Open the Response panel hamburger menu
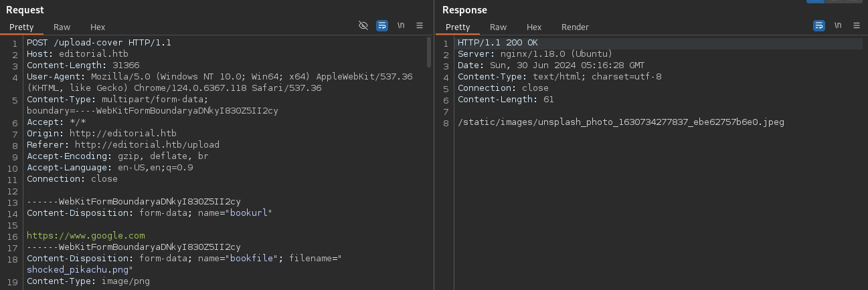This screenshot has width=868, height=290. pos(857,25)
